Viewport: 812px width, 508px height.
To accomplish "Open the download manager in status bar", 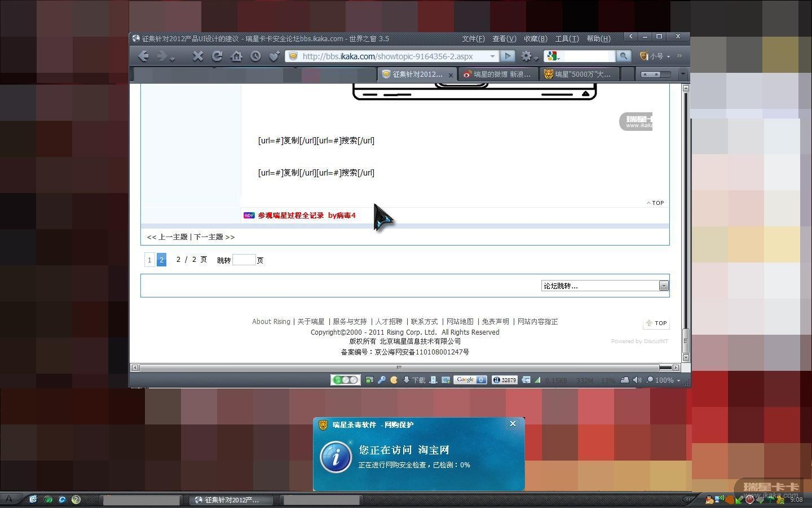I will [x=414, y=380].
